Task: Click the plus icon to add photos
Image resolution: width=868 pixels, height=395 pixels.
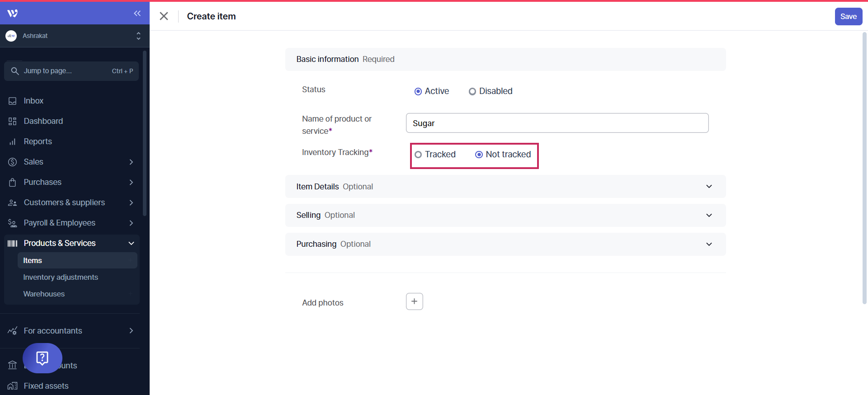Action: 414,301
